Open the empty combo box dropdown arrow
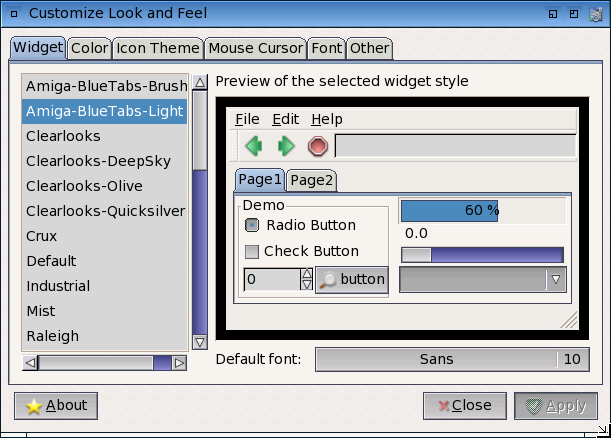 point(556,279)
